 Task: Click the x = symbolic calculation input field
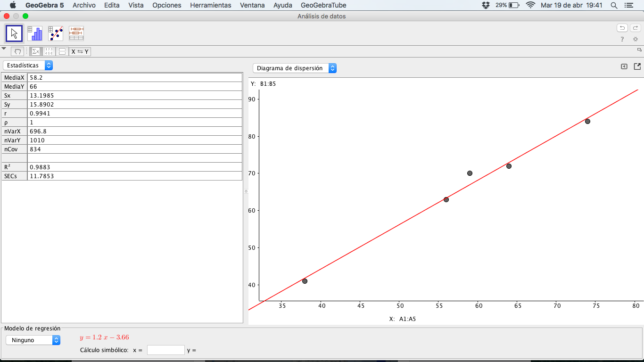click(x=165, y=350)
